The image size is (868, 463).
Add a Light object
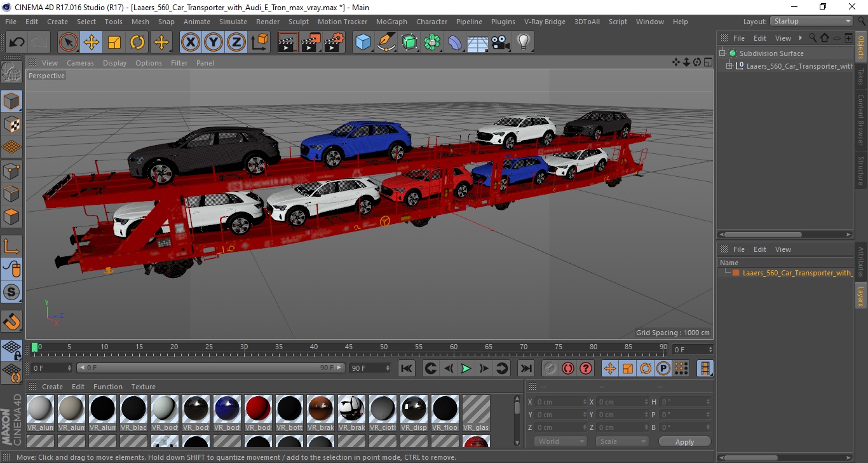click(523, 43)
